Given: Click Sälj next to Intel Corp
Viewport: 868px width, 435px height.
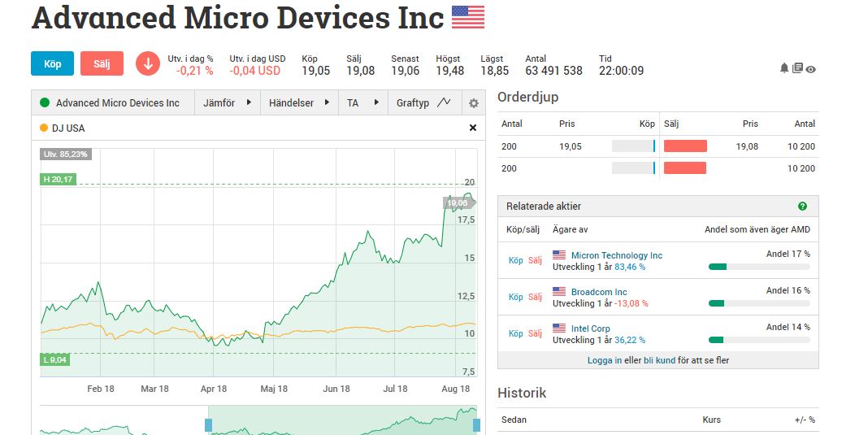Looking at the screenshot, I should point(535,333).
